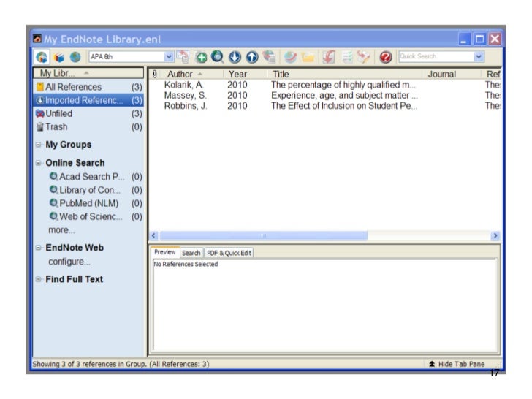This screenshot has width=532, height=399.
Task: Select the Kolarik, A. reference row
Action: click(x=325, y=85)
